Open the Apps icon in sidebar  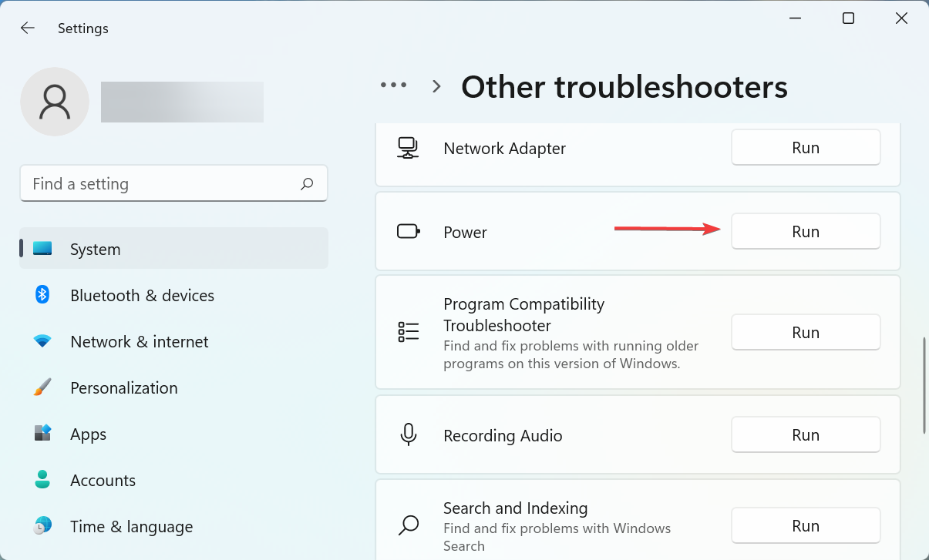click(41, 434)
